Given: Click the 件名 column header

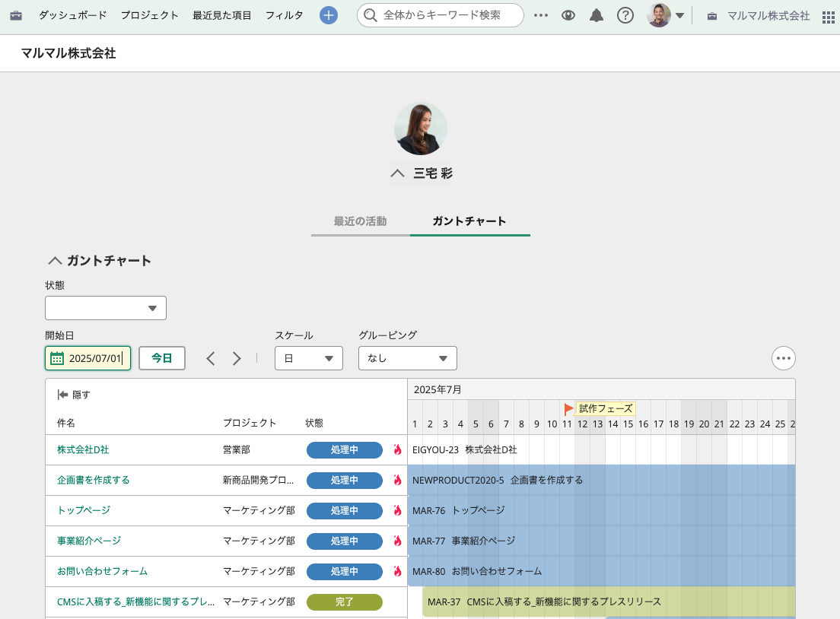Looking at the screenshot, I should (66, 423).
